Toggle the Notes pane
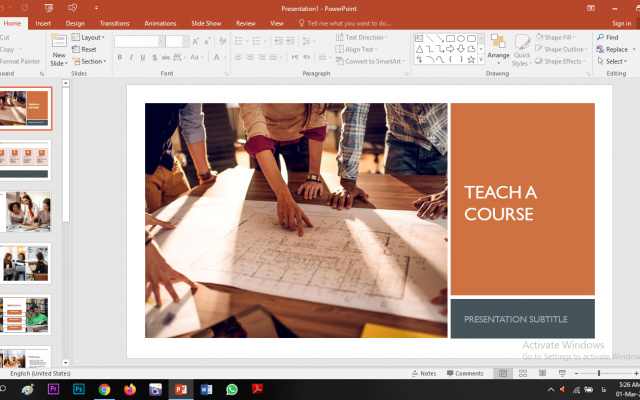This screenshot has height=400, width=640. [x=423, y=373]
